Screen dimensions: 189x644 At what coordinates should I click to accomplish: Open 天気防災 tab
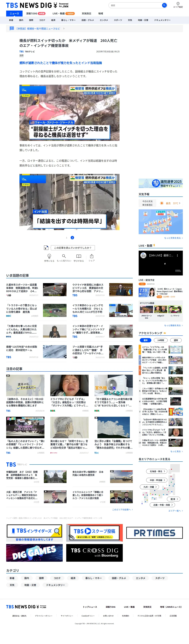86,14
